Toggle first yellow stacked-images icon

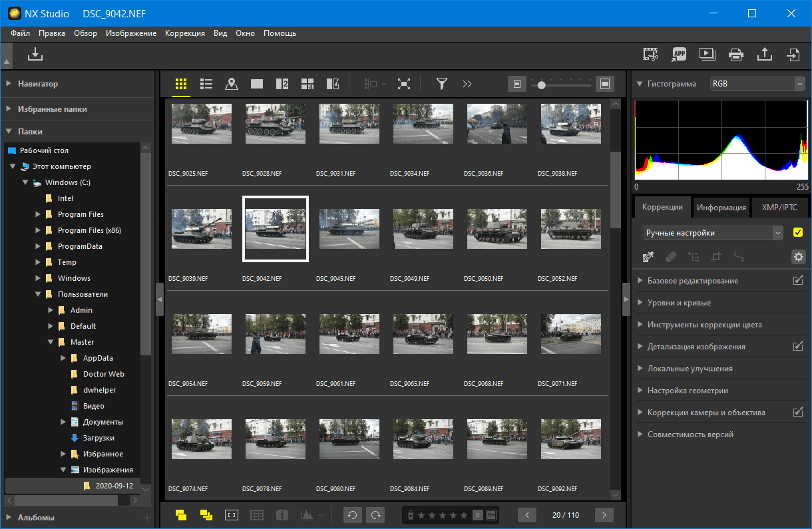(x=181, y=514)
